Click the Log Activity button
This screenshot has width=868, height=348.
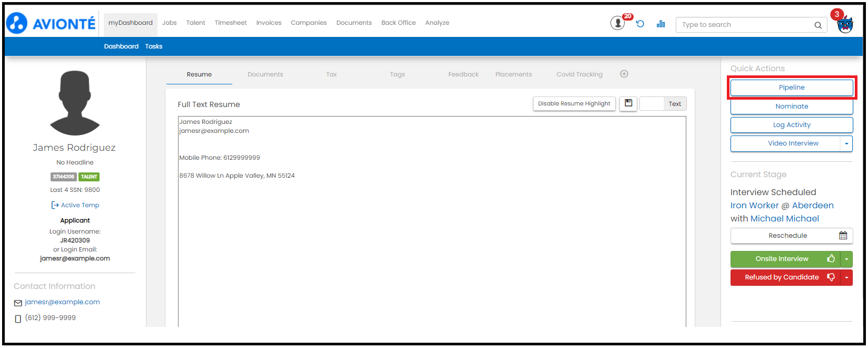(792, 125)
